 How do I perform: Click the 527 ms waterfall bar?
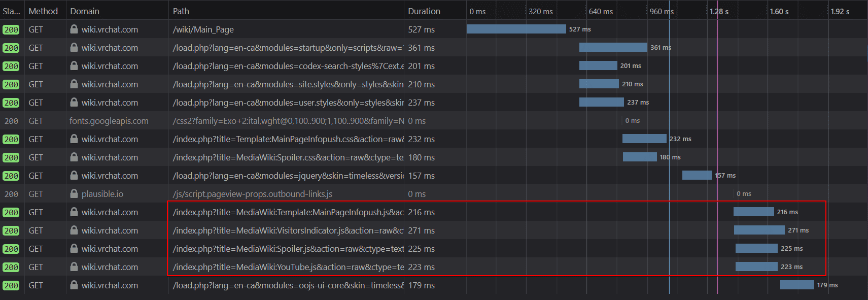(516, 29)
